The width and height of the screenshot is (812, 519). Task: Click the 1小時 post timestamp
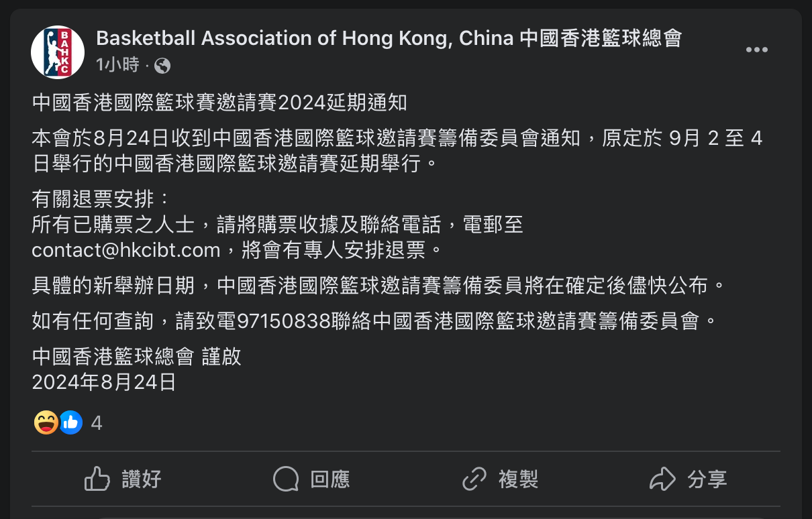tap(117, 65)
